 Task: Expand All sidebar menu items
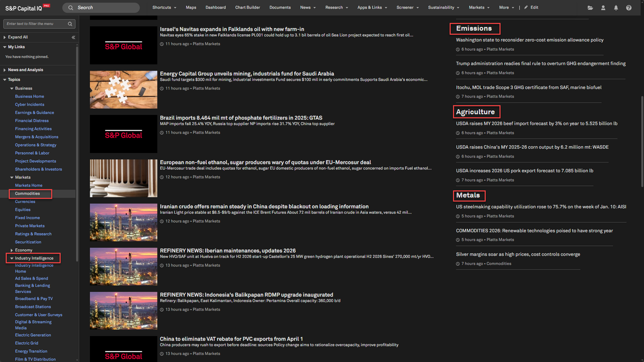pos(18,37)
